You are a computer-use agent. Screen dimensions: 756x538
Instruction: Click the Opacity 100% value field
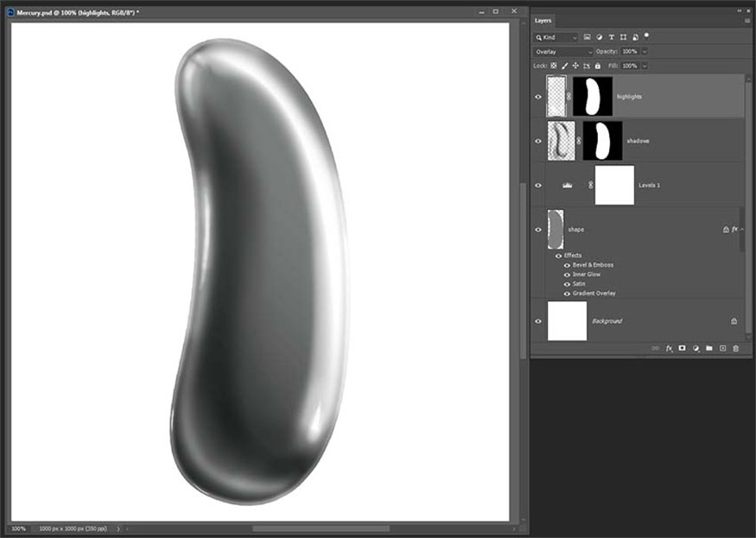pyautogui.click(x=630, y=52)
